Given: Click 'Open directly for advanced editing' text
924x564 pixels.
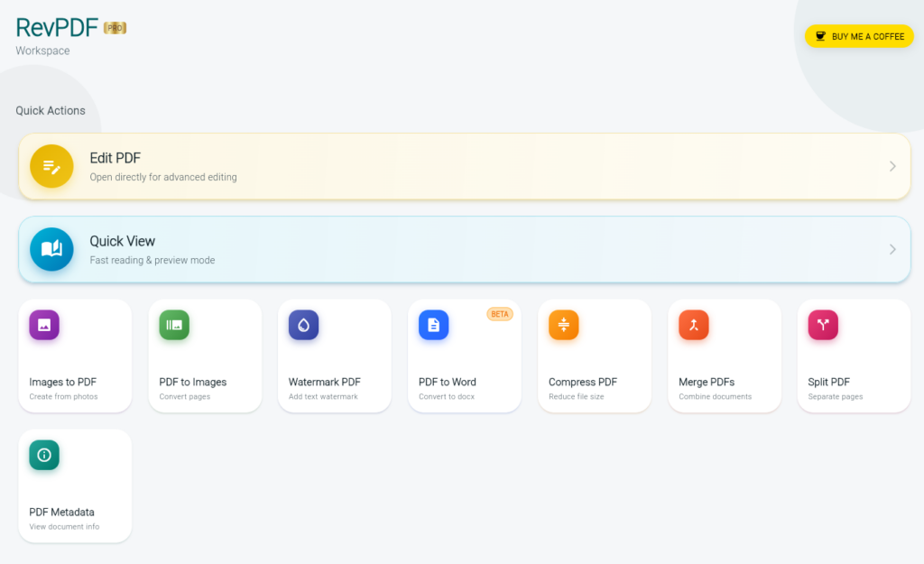Looking at the screenshot, I should [163, 177].
